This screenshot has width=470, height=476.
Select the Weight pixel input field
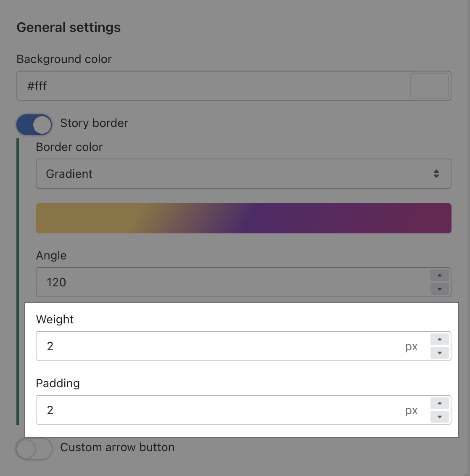(x=219, y=346)
